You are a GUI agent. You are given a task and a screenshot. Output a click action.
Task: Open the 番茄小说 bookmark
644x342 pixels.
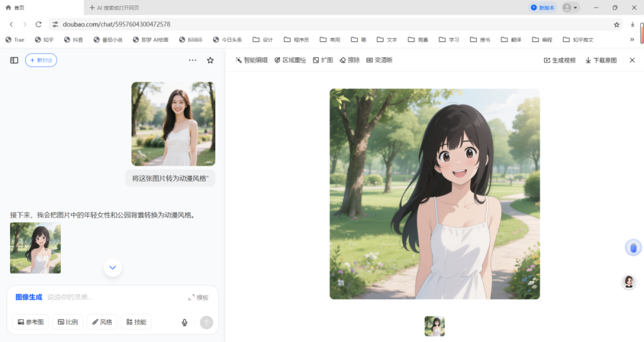[108, 39]
